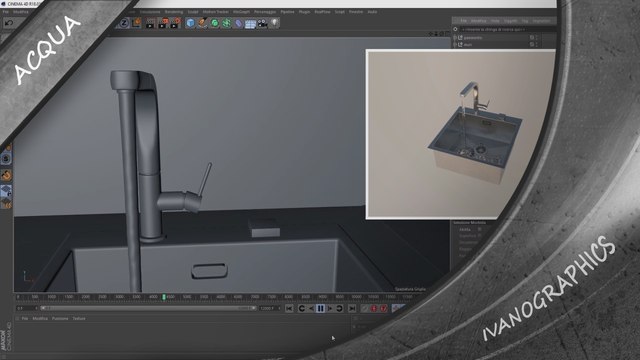Pause the timeline playback
Viewport: 640px width, 360px height.
click(x=320, y=309)
